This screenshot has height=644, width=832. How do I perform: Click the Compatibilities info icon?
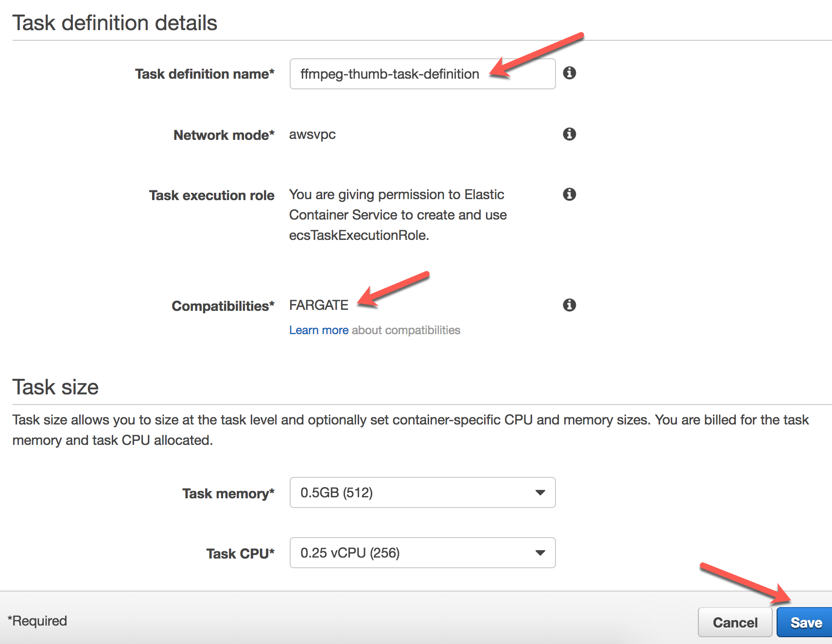(569, 305)
